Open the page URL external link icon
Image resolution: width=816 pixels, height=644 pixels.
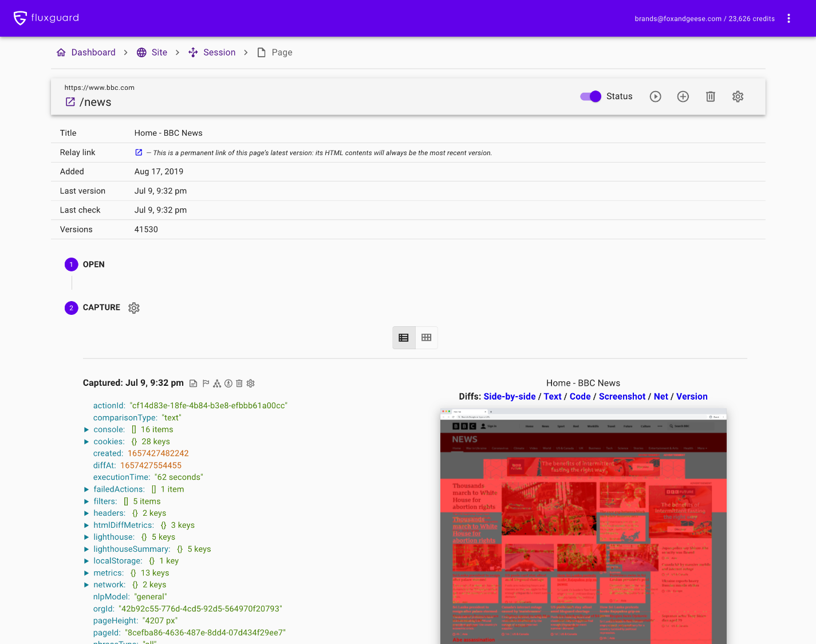pos(70,102)
